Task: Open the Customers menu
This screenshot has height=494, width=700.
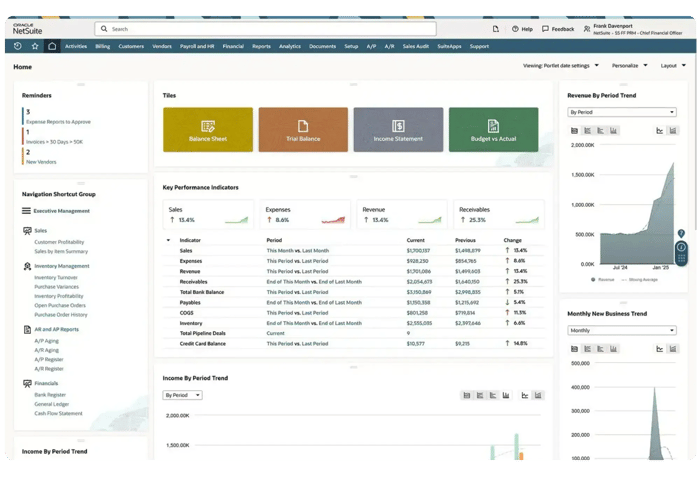Action: [x=131, y=46]
